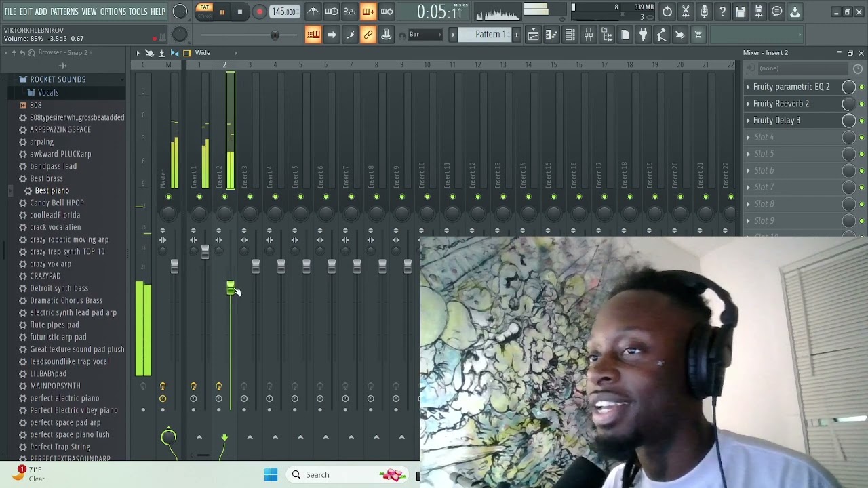The width and height of the screenshot is (868, 488).
Task: Open Fruity Reeverb 2 slot menu arrow
Action: click(x=749, y=104)
